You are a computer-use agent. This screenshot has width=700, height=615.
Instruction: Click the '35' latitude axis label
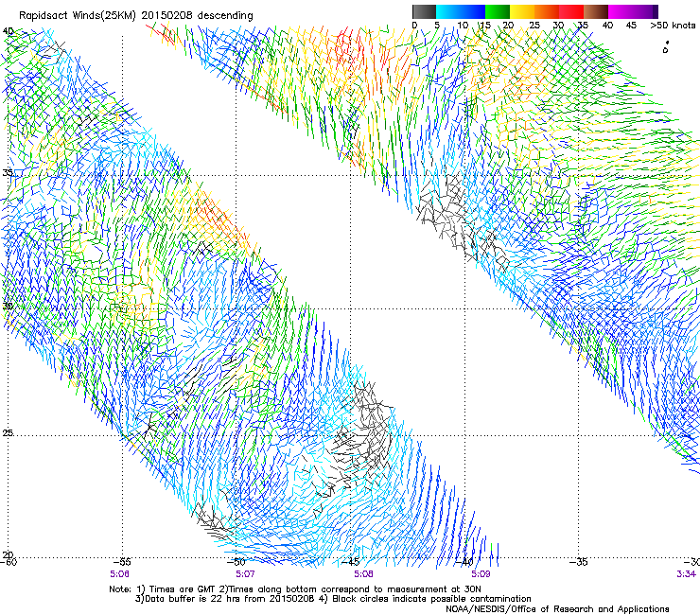(8, 172)
